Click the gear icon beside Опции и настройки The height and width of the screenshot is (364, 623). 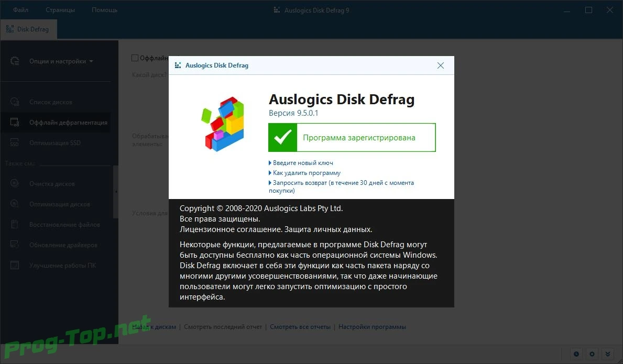tap(15, 61)
